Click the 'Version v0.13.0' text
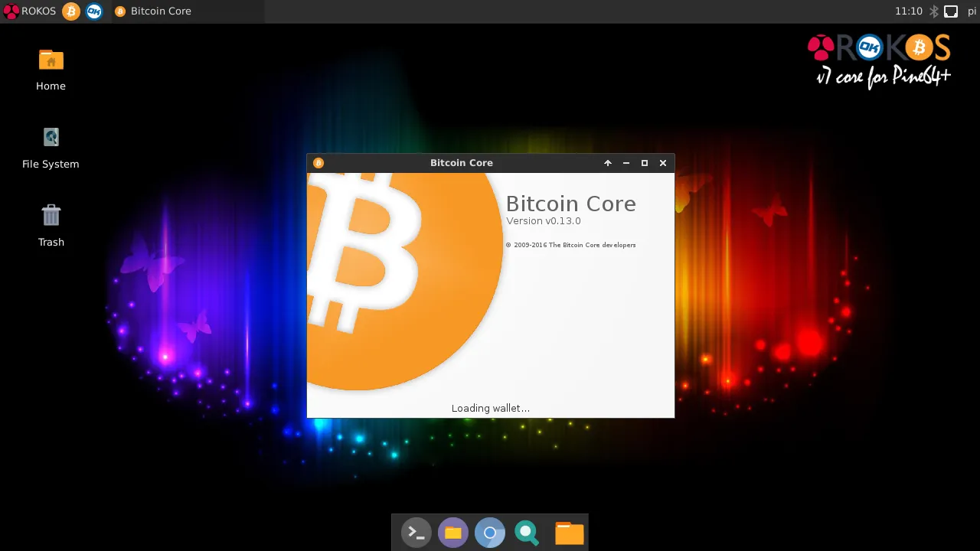 (544, 221)
